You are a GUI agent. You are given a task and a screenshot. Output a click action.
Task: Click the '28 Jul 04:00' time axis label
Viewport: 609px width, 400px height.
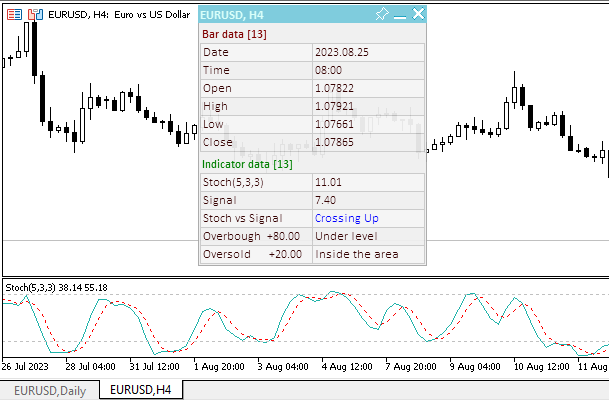(90, 367)
